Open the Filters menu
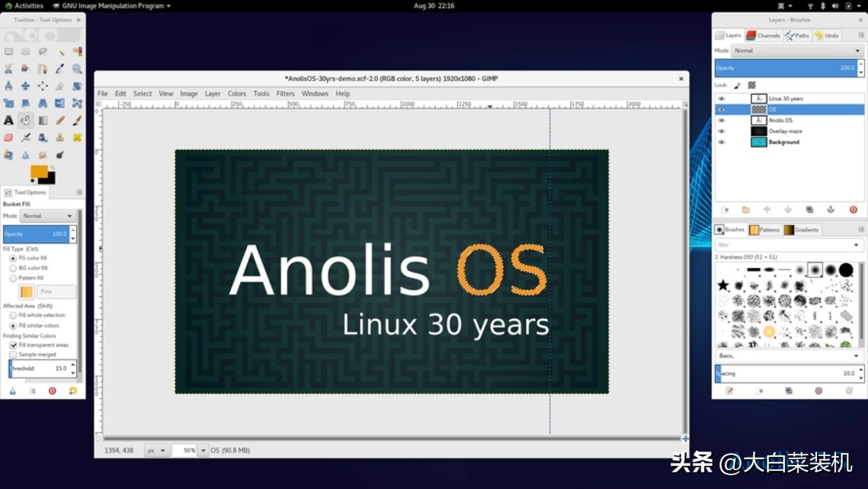The width and height of the screenshot is (868, 489). coord(285,93)
